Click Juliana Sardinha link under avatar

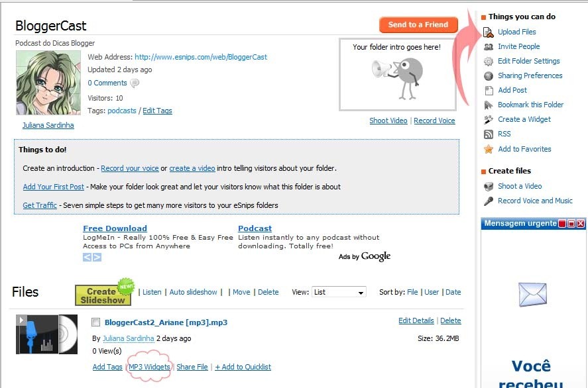coord(48,125)
